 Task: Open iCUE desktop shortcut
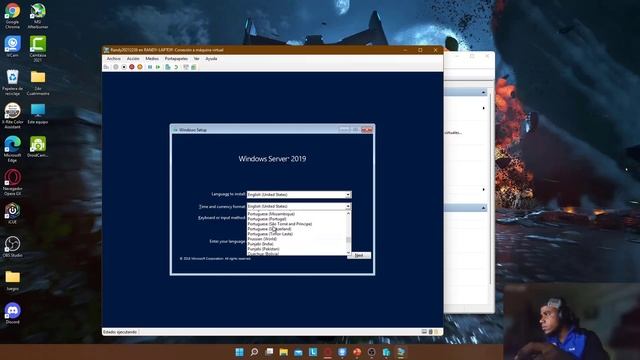pyautogui.click(x=12, y=213)
